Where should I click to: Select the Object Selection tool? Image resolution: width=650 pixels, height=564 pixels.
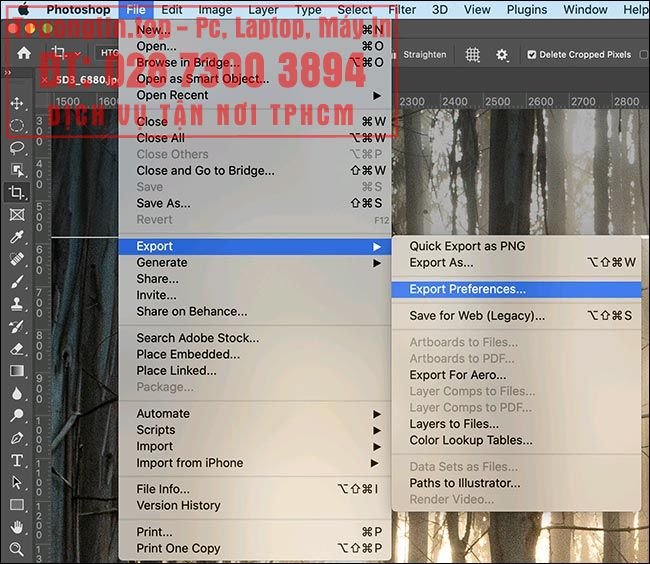pos(17,170)
